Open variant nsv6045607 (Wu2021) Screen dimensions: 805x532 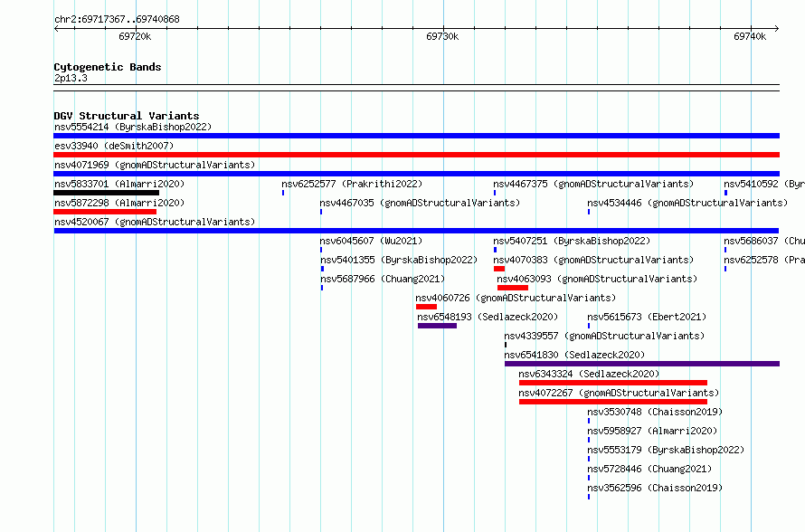[x=371, y=241]
